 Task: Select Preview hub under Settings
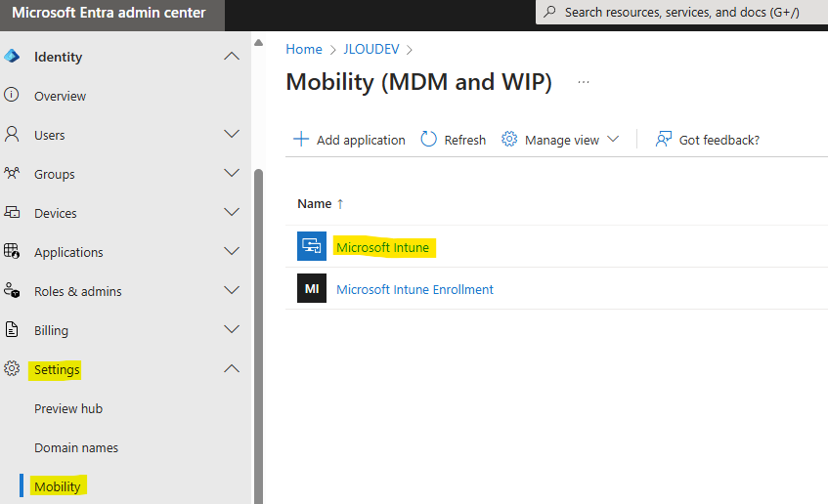(x=68, y=408)
